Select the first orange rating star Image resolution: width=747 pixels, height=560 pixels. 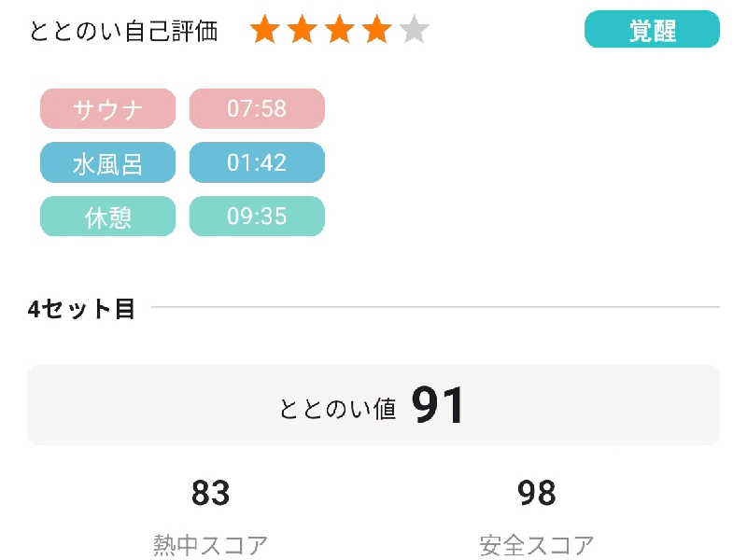[265, 30]
